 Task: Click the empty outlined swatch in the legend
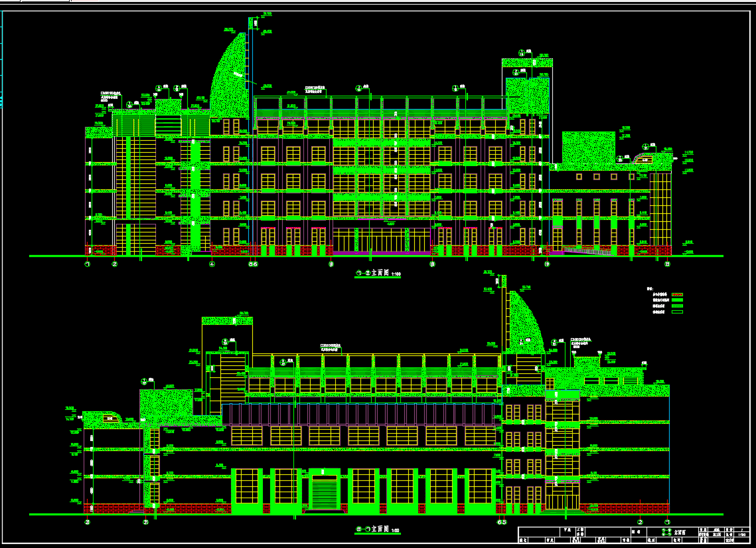(x=677, y=311)
